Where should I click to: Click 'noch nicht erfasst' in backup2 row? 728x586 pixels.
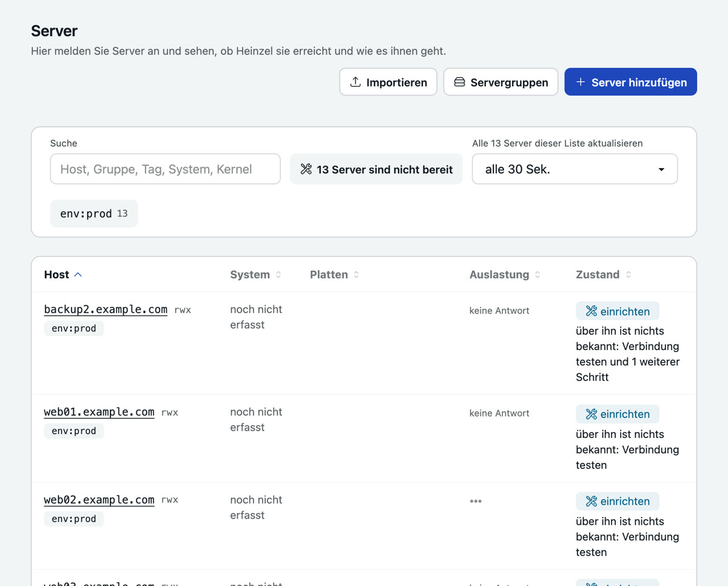point(256,317)
